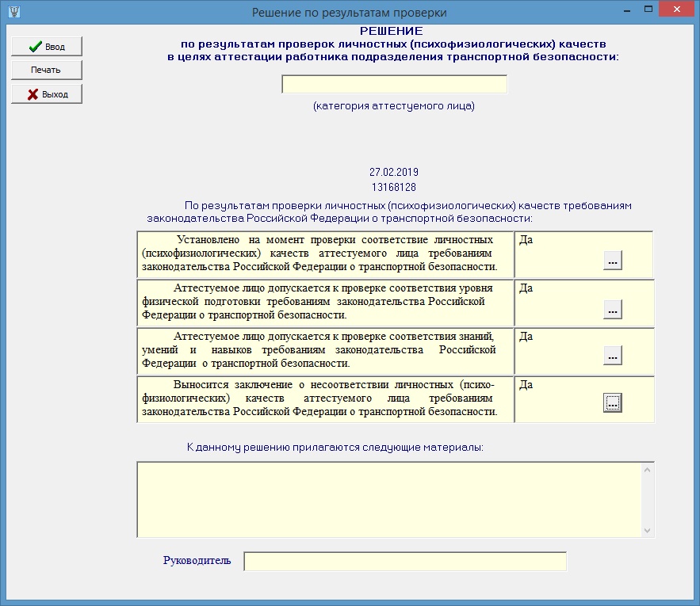This screenshot has height=606, width=700.
Task: Minimize the Решение по результатам проверки window
Action: (626, 10)
